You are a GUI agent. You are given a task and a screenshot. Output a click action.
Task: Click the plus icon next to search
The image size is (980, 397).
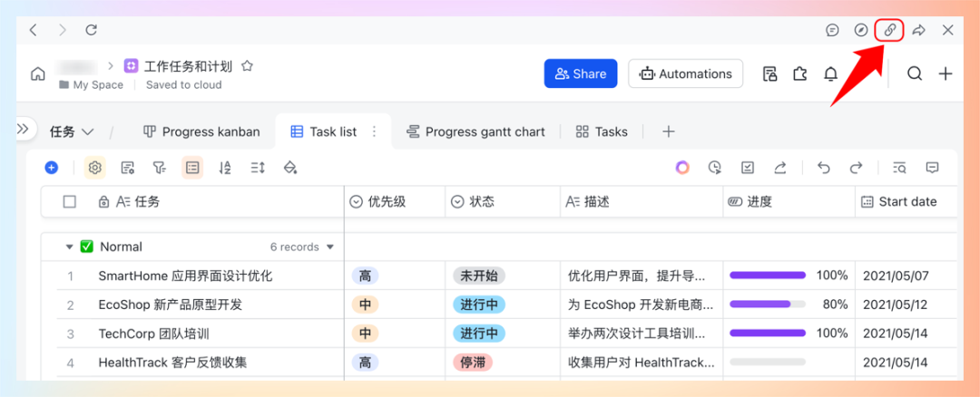[946, 73]
